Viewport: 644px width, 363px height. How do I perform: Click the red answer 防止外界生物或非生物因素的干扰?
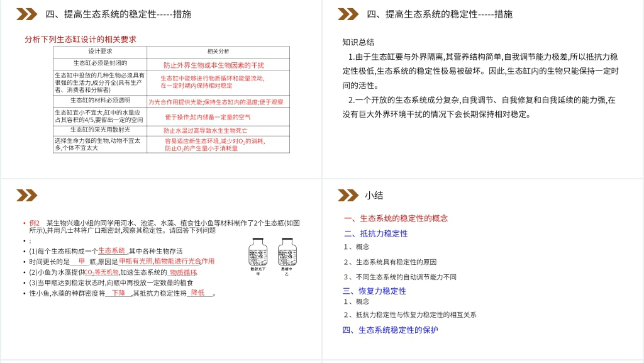point(214,65)
